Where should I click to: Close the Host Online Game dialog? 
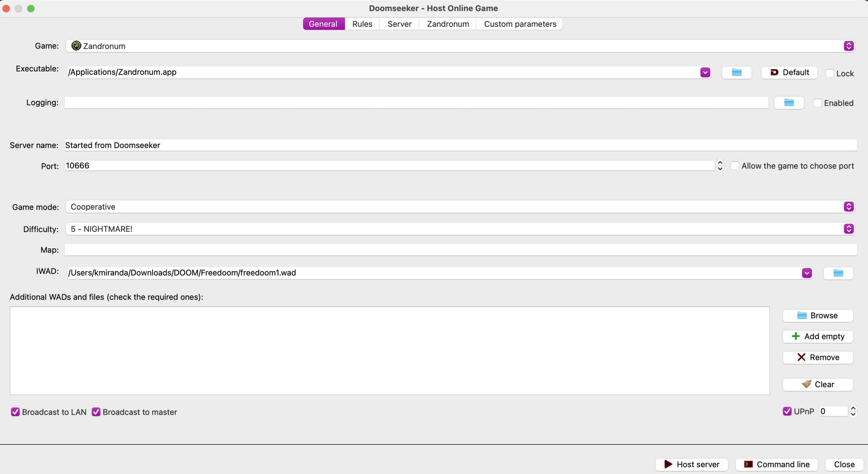(x=844, y=465)
